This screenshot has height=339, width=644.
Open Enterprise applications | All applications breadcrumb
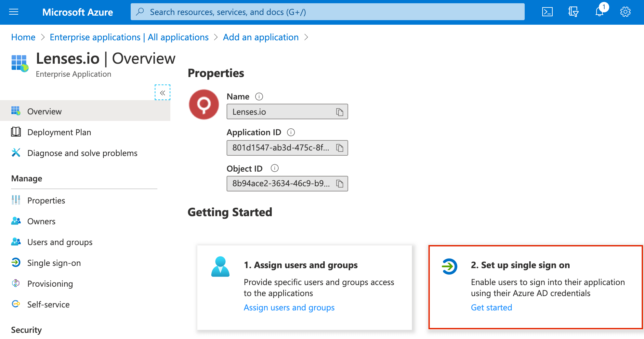click(129, 37)
